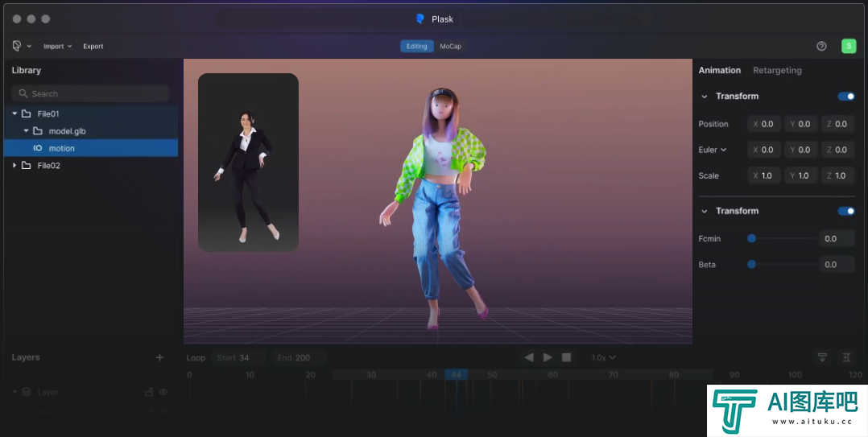Edit the Position X field

coord(764,124)
